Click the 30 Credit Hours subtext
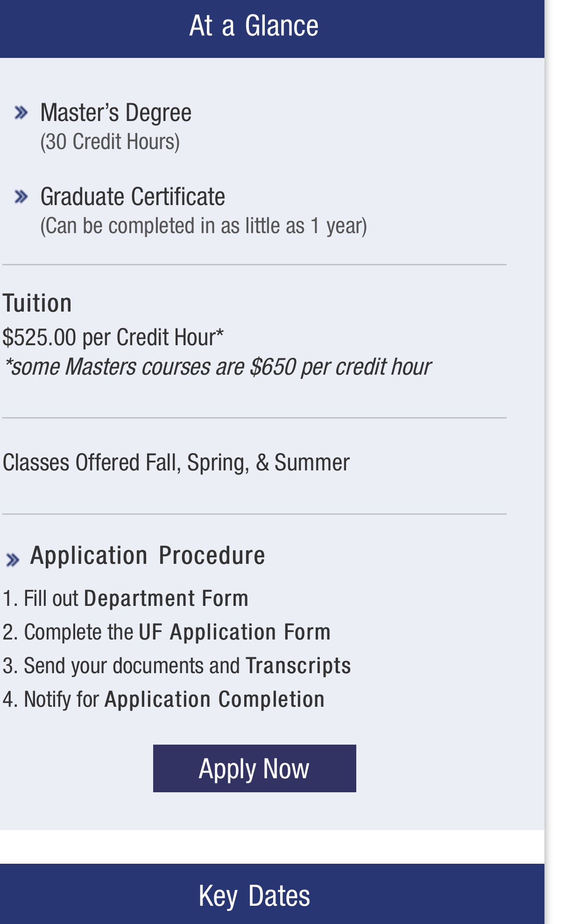Screen dimensions: 572x924 [x=110, y=142]
